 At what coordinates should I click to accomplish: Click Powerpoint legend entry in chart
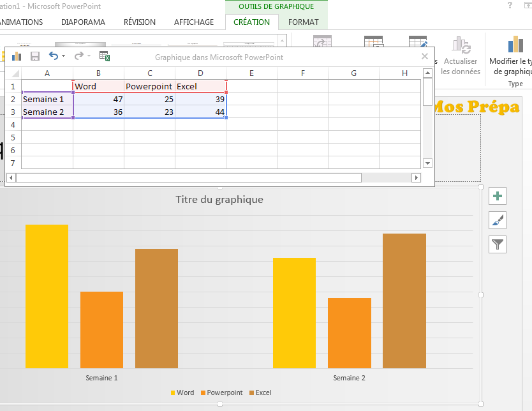pos(221,392)
